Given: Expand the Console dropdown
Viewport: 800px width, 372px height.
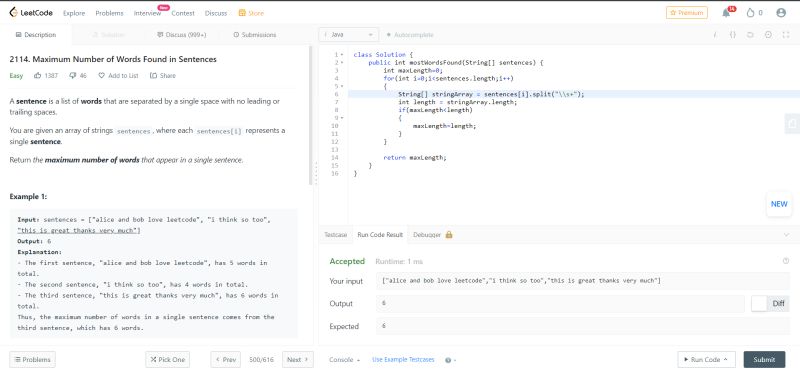Looking at the screenshot, I should coord(344,360).
